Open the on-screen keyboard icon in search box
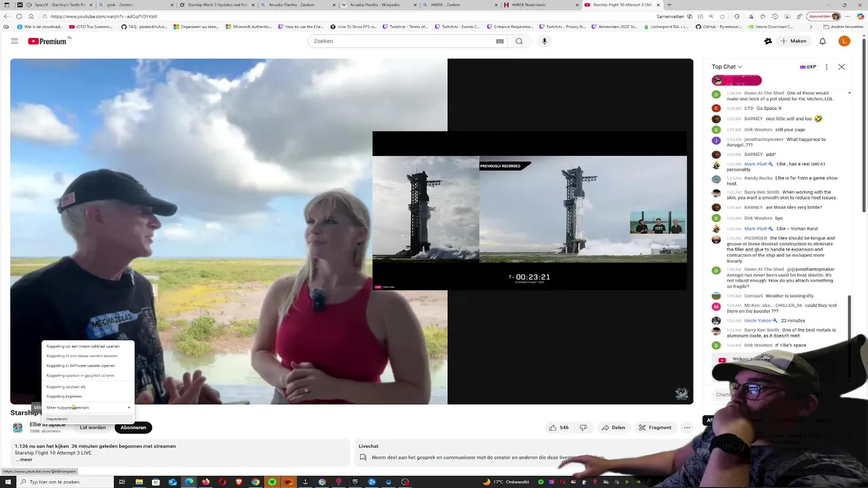 point(500,41)
